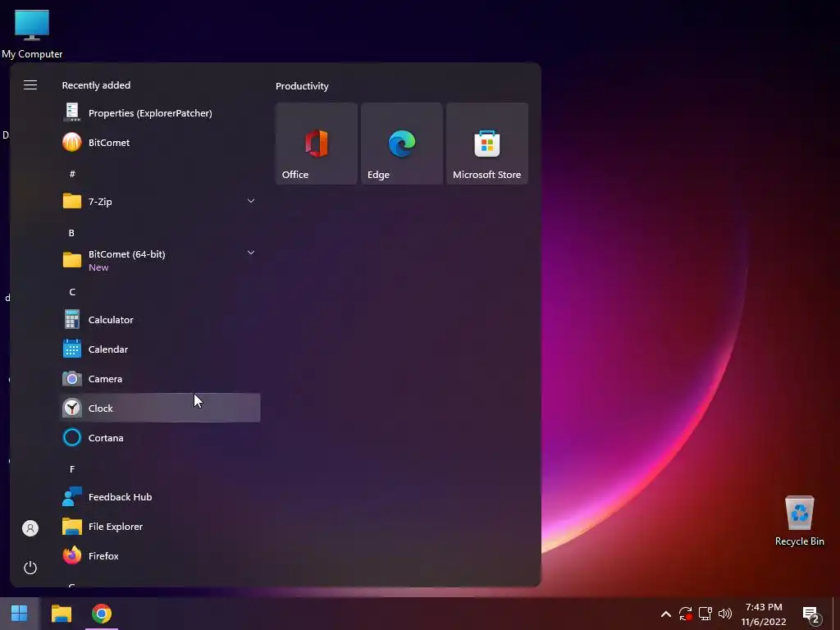The image size is (840, 630).
Task: Open the Camera app
Action: [160, 379]
